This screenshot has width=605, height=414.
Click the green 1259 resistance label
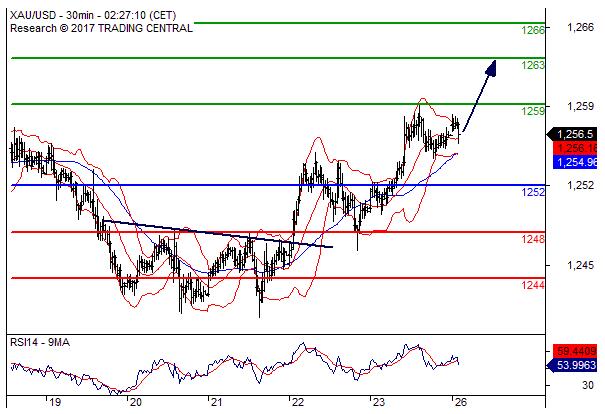[533, 111]
